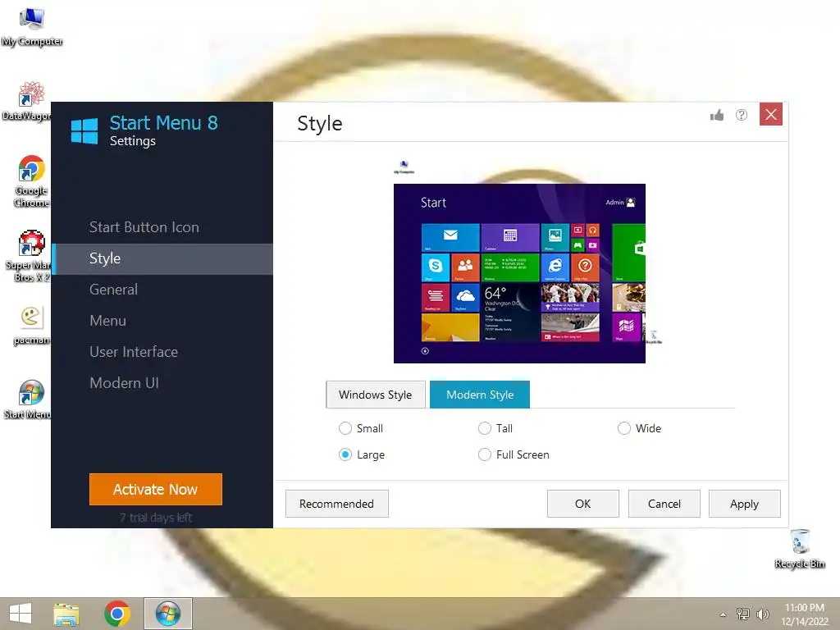Select the Start Menu desktop shortcut
This screenshot has width=840, height=630.
click(x=29, y=399)
